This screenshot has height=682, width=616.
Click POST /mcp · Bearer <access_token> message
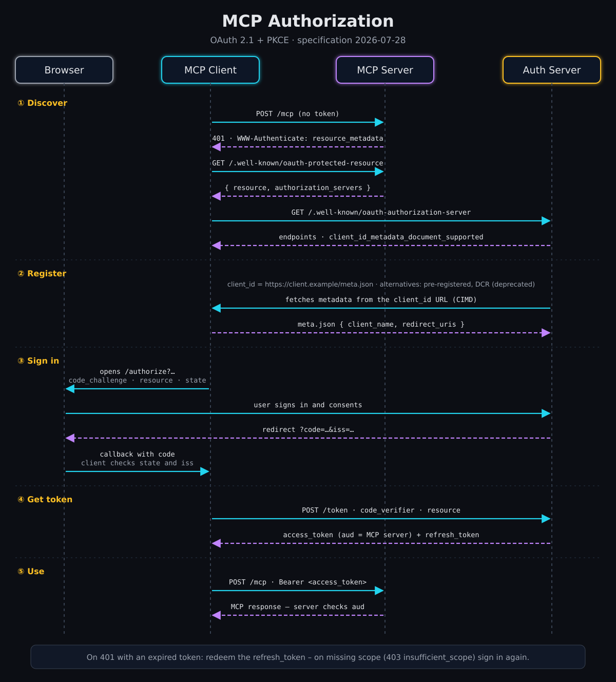(298, 582)
